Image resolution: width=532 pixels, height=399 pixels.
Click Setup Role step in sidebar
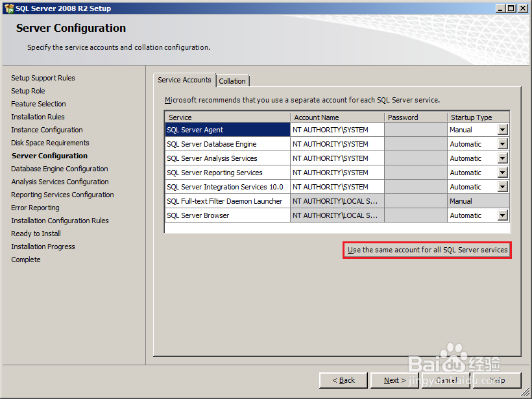28,91
